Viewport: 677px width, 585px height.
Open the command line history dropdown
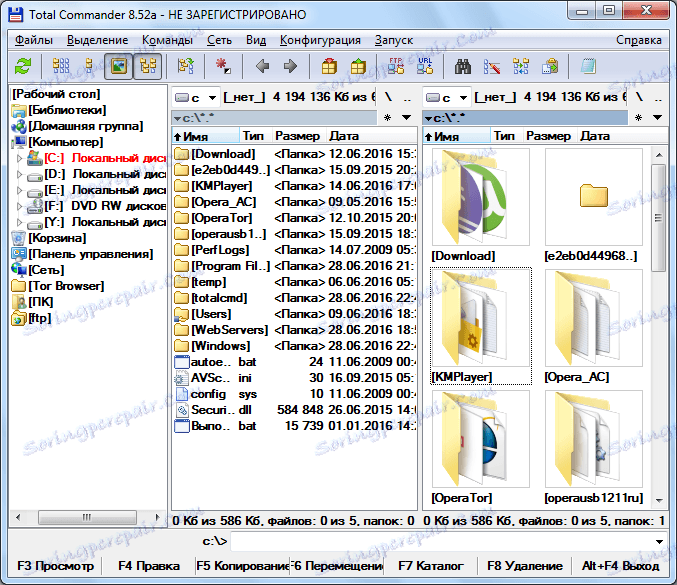[659, 541]
